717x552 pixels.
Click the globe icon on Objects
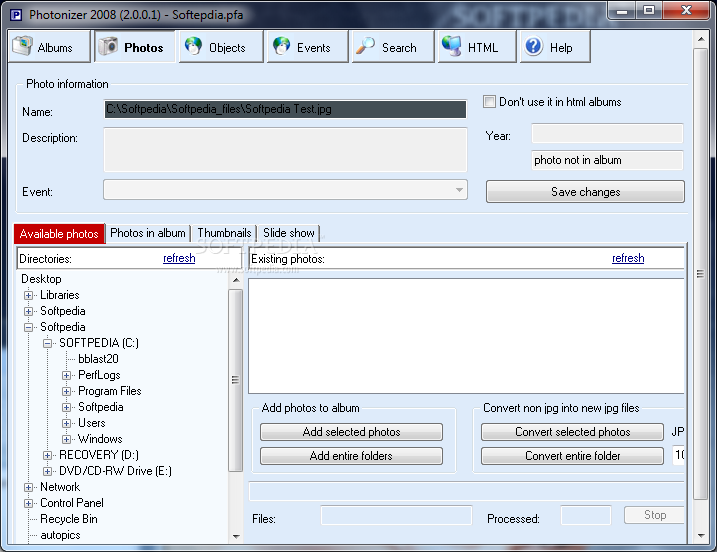[x=193, y=46]
